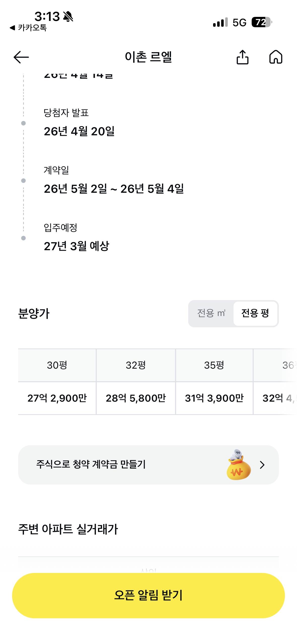Tap the battery indicator icon
297x644 pixels.
(x=261, y=22)
